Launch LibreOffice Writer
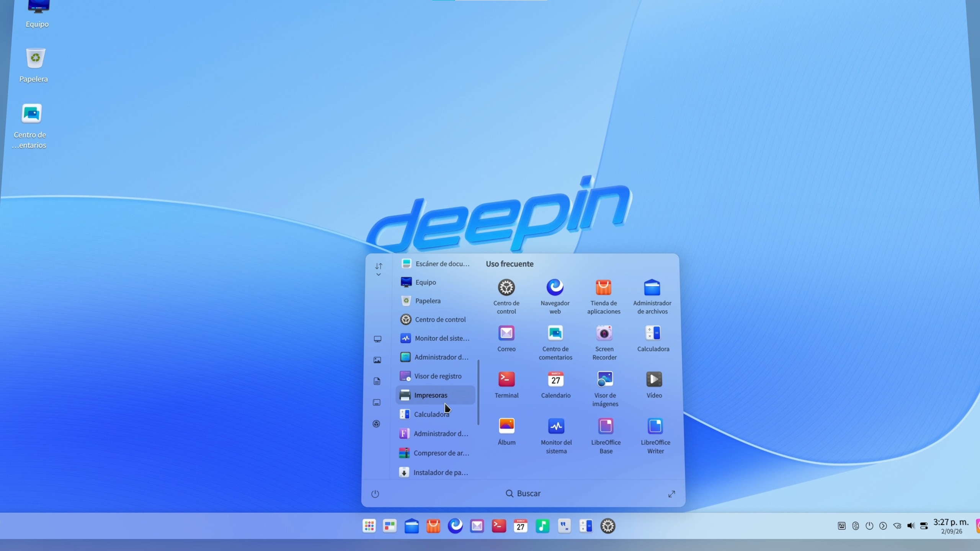This screenshot has height=551, width=980. coord(655,436)
